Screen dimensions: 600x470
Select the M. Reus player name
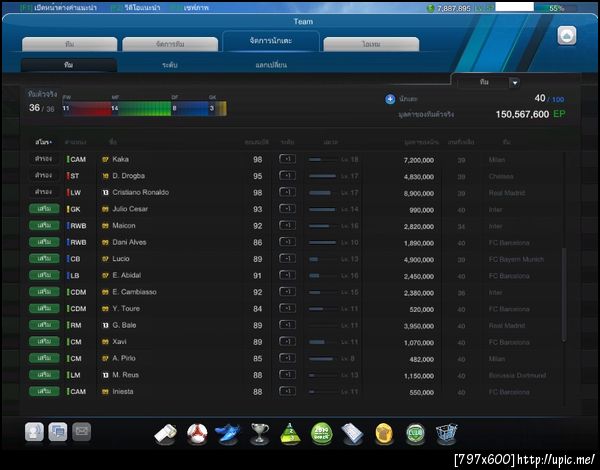click(126, 375)
